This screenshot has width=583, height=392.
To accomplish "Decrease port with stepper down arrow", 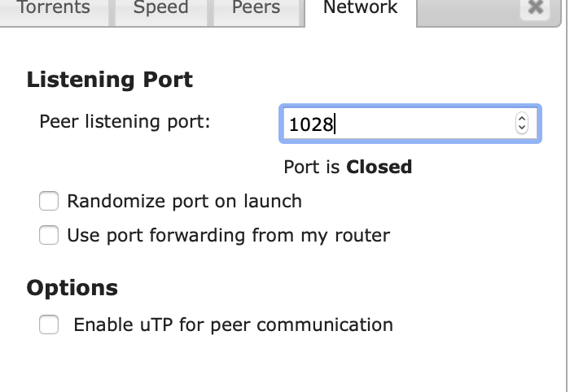I will (522, 128).
